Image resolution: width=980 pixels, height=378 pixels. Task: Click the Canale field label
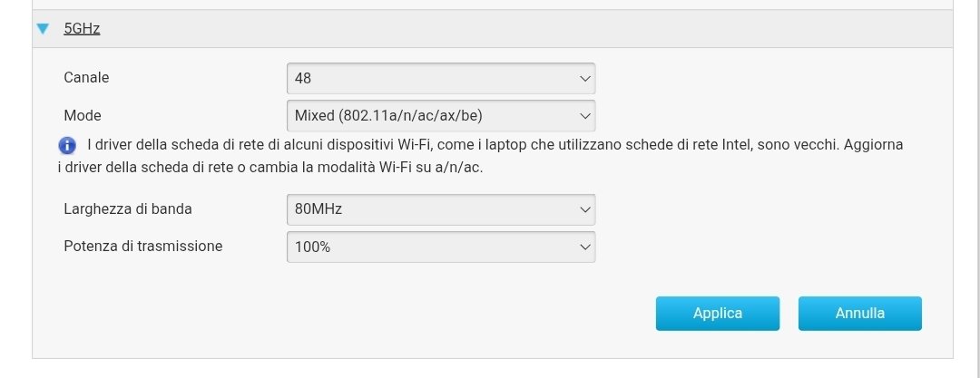click(x=86, y=78)
